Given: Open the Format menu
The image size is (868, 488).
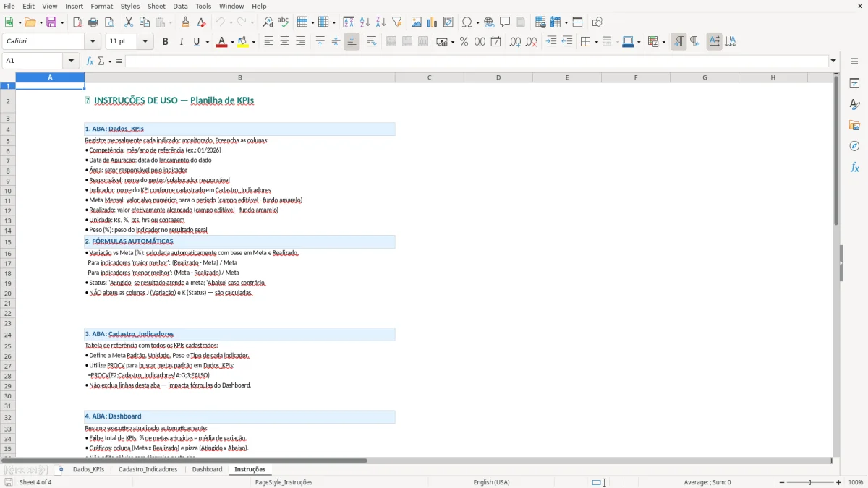Looking at the screenshot, I should click(x=101, y=6).
